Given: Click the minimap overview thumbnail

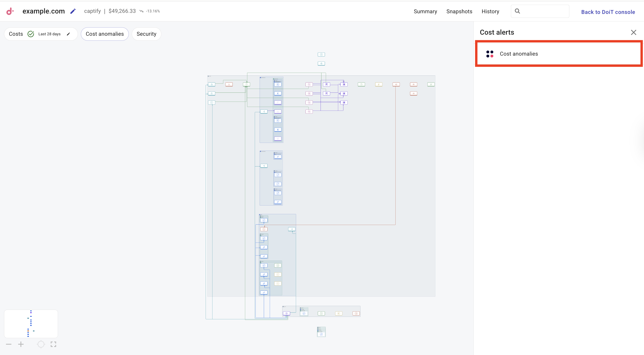Looking at the screenshot, I should coord(31,324).
